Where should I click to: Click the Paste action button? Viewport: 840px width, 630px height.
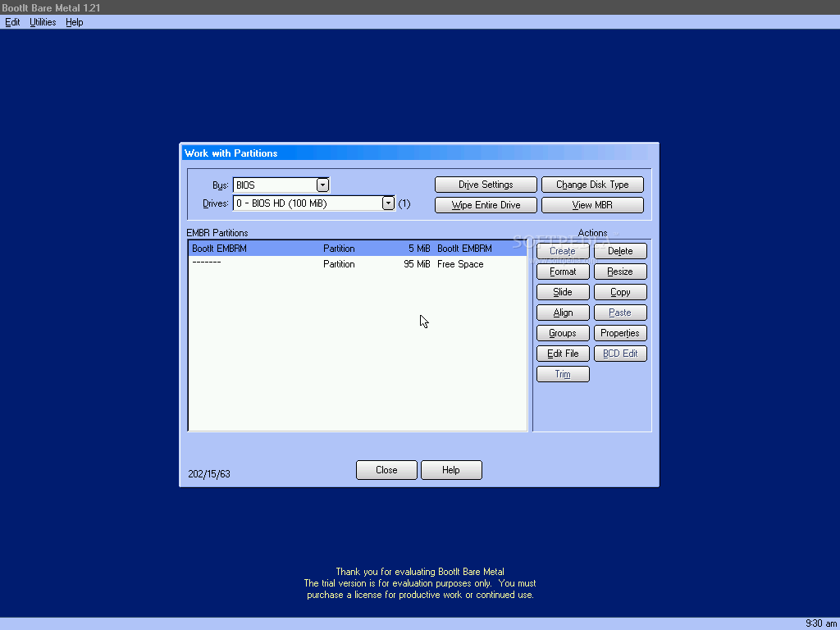pos(620,313)
